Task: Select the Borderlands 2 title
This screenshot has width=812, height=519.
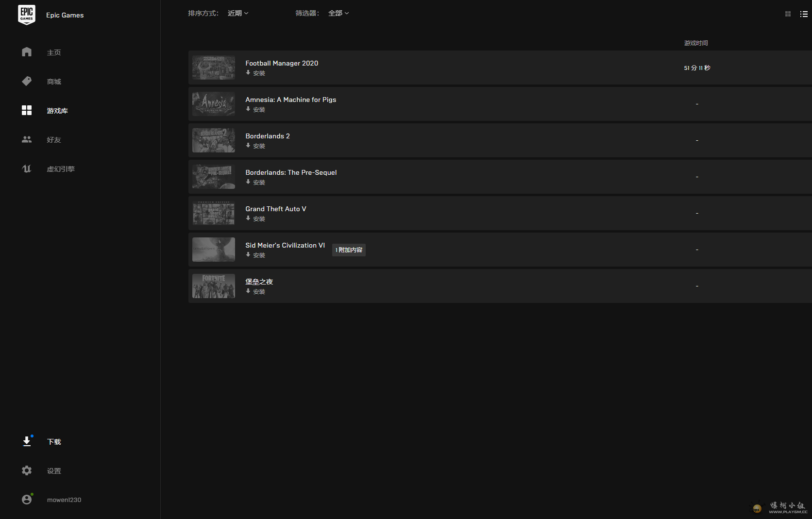Action: point(268,136)
